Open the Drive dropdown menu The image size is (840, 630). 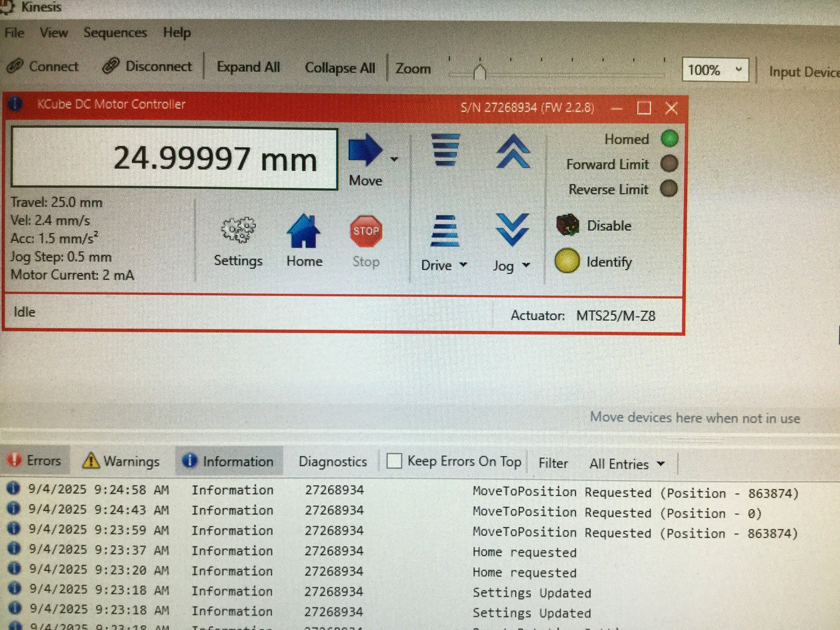click(444, 265)
